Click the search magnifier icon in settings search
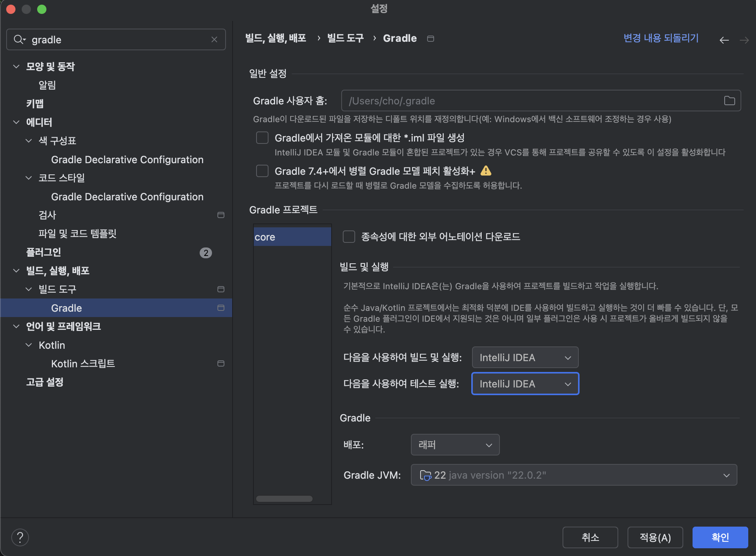 pyautogui.click(x=19, y=39)
